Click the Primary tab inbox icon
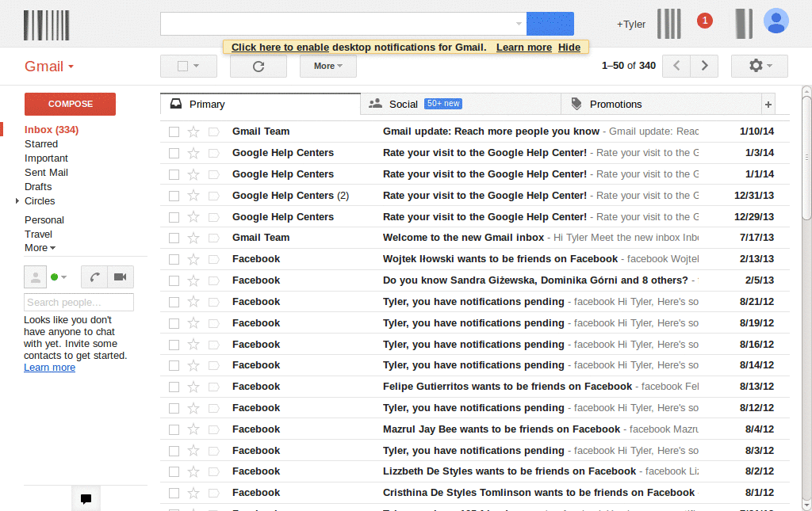 [176, 104]
